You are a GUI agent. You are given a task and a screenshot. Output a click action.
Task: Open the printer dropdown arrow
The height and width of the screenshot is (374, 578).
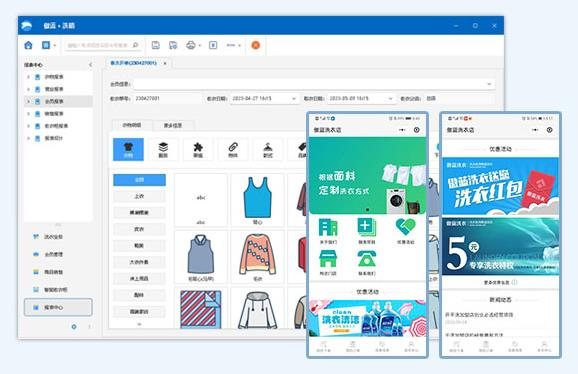[200, 46]
